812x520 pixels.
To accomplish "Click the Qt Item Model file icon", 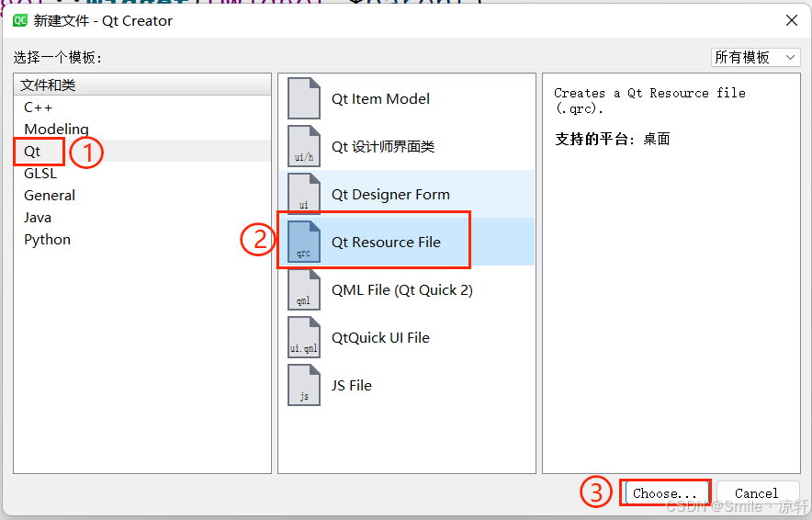I will 304,98.
